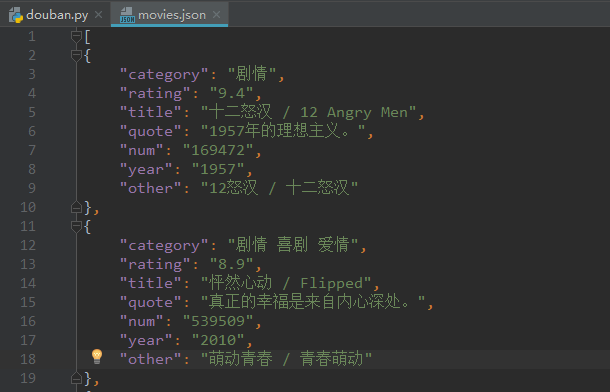Click the category value "剧情 喜剧 爱情"
610x392 pixels.
click(x=292, y=245)
